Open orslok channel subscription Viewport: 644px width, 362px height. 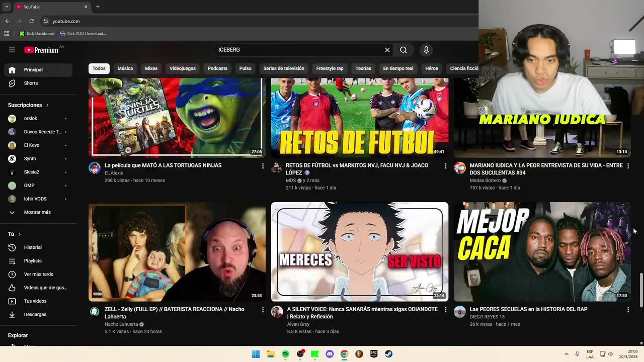coord(38,119)
